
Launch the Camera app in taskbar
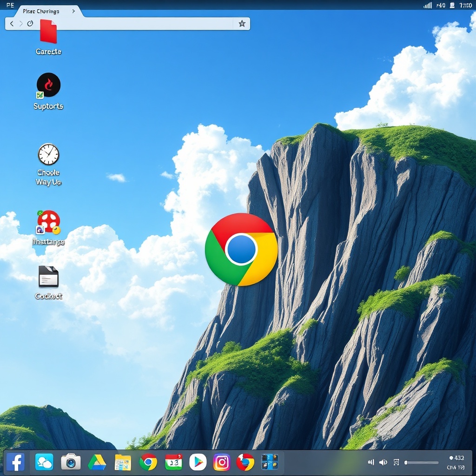pyautogui.click(x=71, y=462)
